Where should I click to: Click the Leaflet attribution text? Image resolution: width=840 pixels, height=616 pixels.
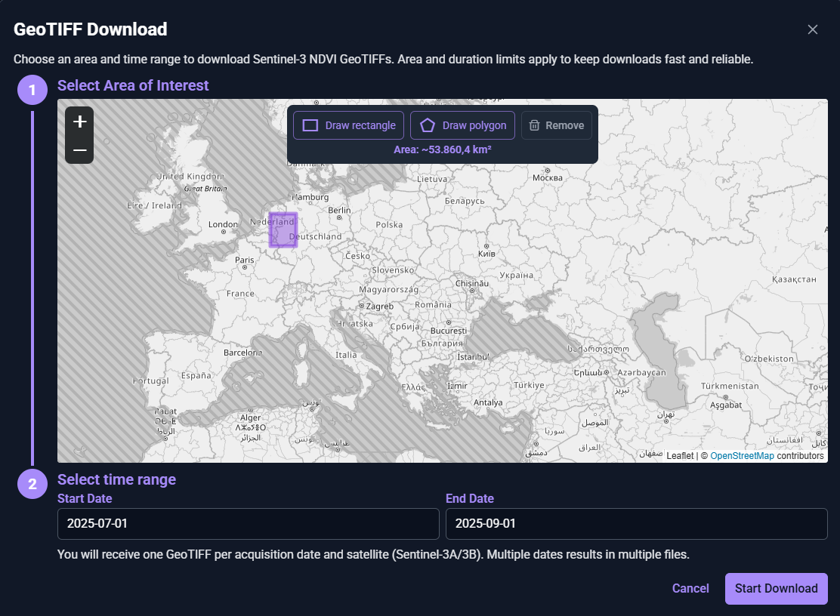click(x=680, y=455)
